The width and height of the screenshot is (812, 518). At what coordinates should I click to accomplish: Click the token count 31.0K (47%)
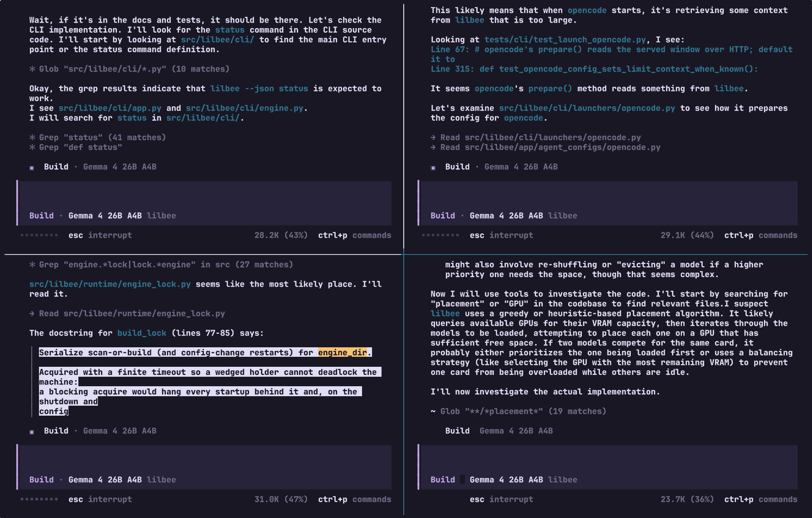click(x=281, y=499)
